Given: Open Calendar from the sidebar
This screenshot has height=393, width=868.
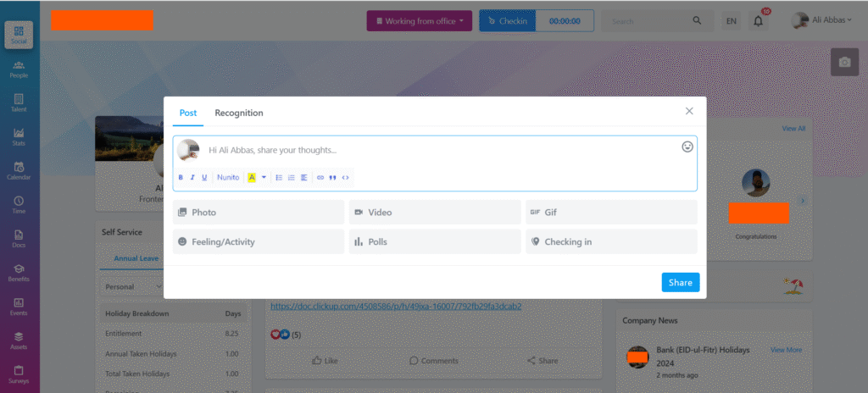Looking at the screenshot, I should coord(19,170).
